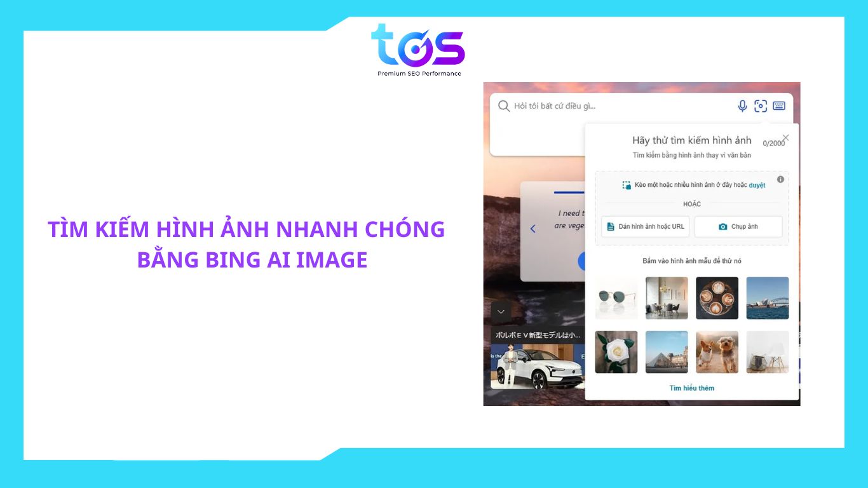The width and height of the screenshot is (868, 488).
Task: Open visual search camera-lens icon
Action: [x=761, y=106]
